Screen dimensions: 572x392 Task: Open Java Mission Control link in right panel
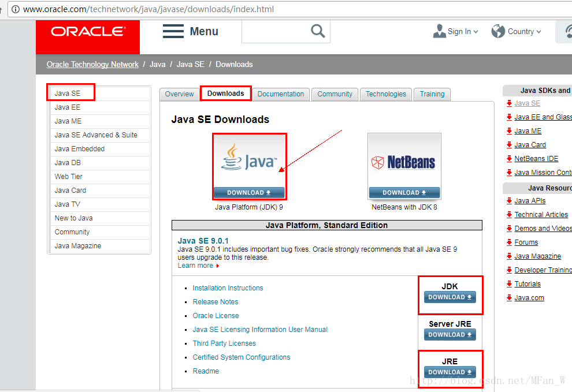click(543, 173)
